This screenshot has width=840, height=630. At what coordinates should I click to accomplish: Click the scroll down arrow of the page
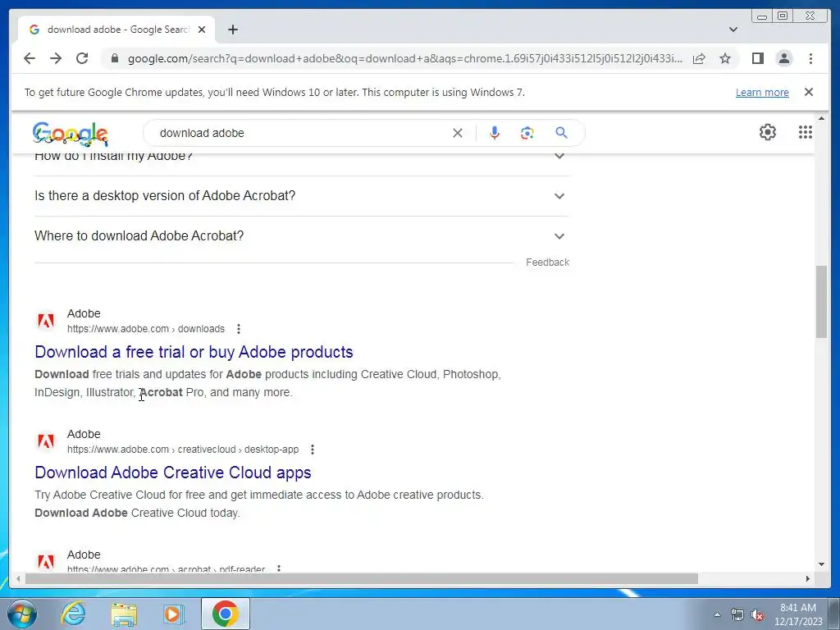coord(821,564)
